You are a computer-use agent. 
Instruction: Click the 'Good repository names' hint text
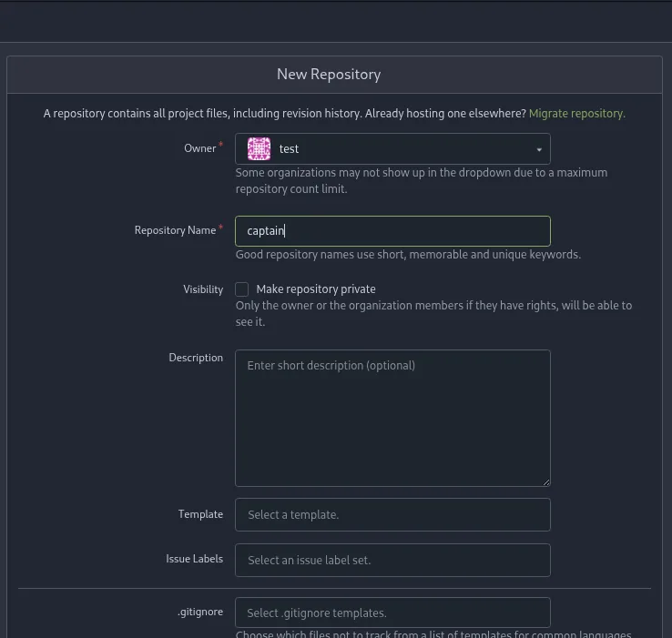click(x=408, y=255)
